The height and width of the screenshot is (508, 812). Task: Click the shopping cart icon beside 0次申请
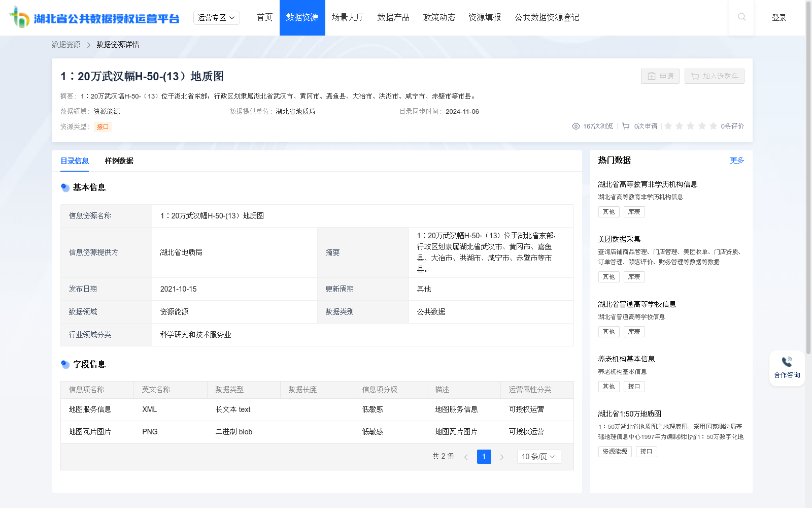coord(625,125)
